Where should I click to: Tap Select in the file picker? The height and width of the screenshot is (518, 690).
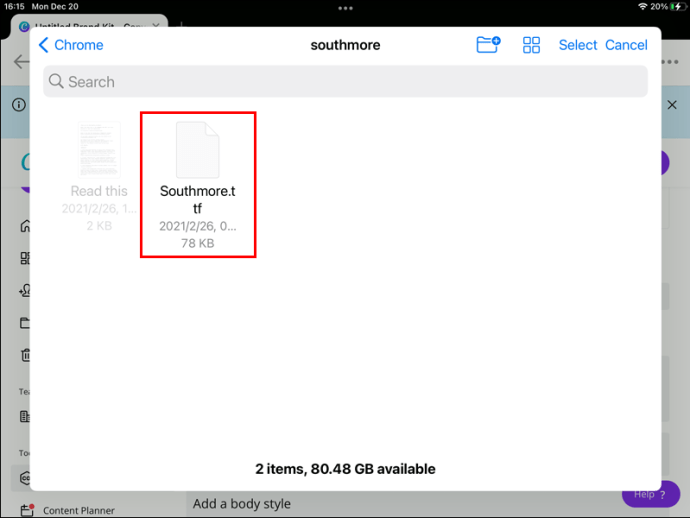[x=577, y=45]
